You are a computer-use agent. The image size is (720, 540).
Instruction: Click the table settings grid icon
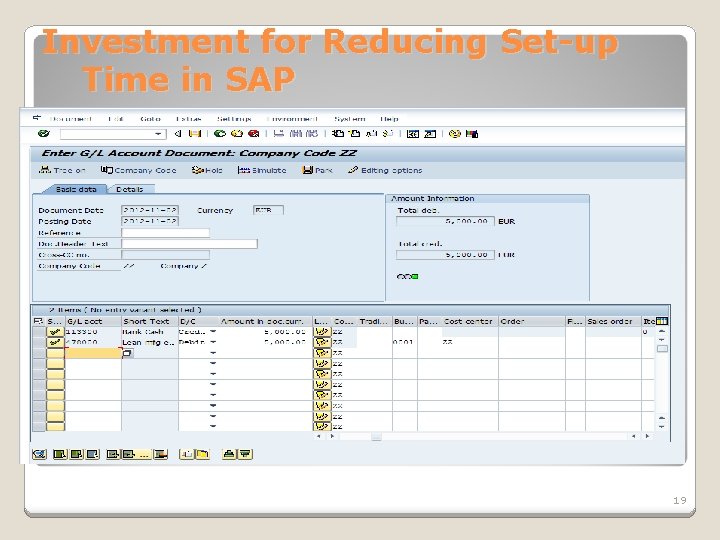[662, 321]
